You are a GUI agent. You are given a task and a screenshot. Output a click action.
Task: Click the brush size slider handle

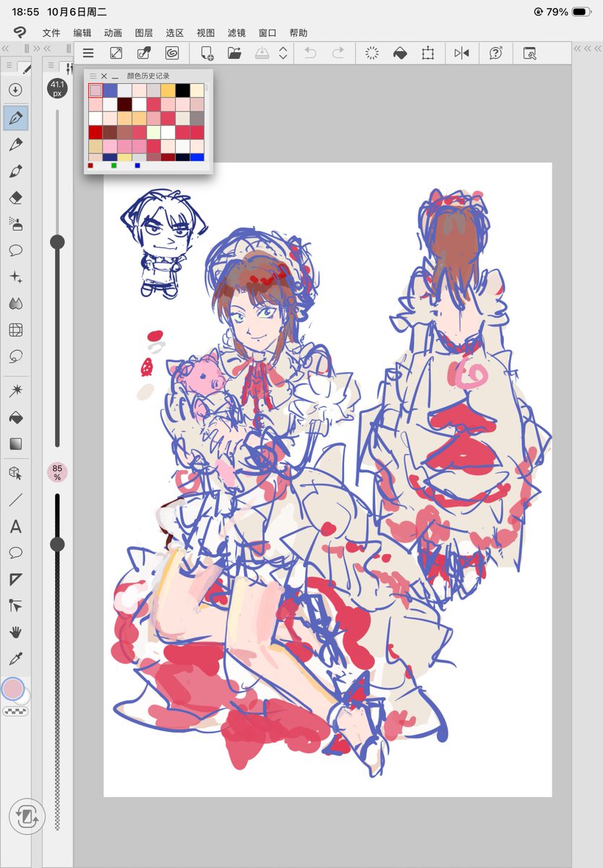57,242
